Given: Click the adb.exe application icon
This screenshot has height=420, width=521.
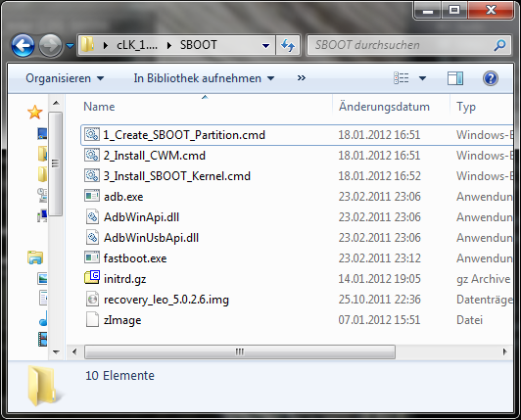Looking at the screenshot, I should (x=92, y=196).
